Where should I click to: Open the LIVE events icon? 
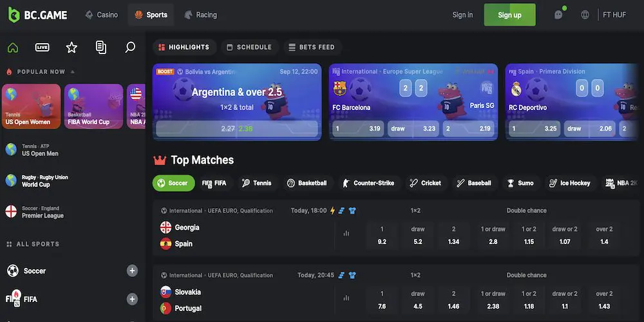coord(43,48)
